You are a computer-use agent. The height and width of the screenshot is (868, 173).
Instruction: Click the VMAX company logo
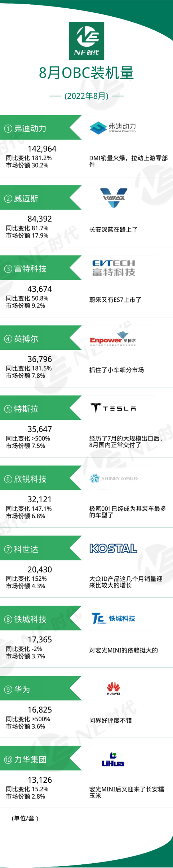[114, 198]
